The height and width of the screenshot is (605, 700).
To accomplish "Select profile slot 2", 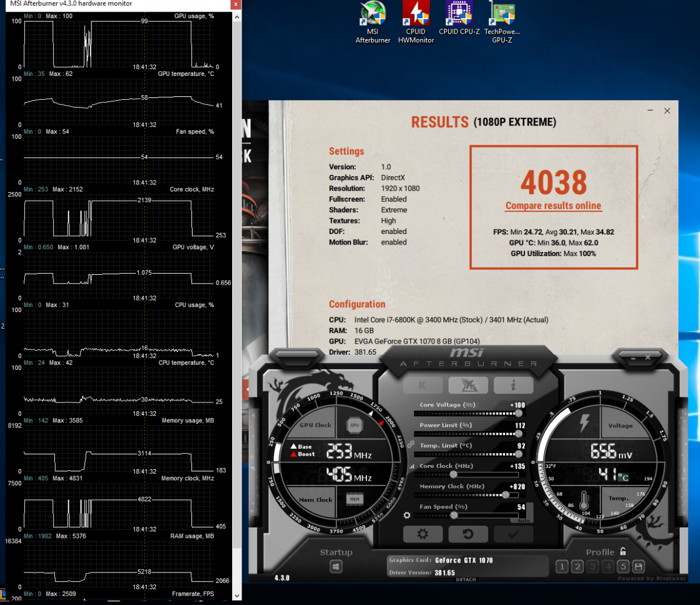I will pos(577,566).
